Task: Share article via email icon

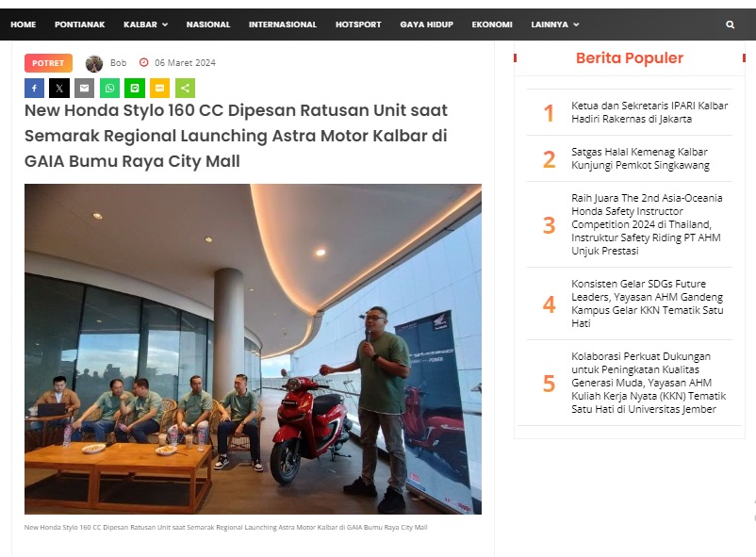Action: [85, 89]
